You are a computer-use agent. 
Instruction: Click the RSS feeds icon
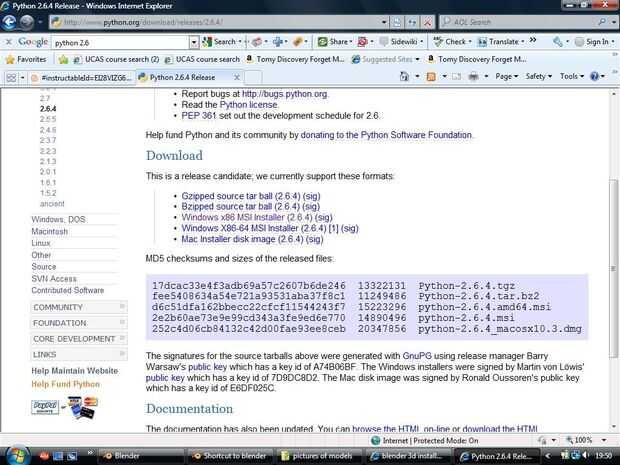431,76
